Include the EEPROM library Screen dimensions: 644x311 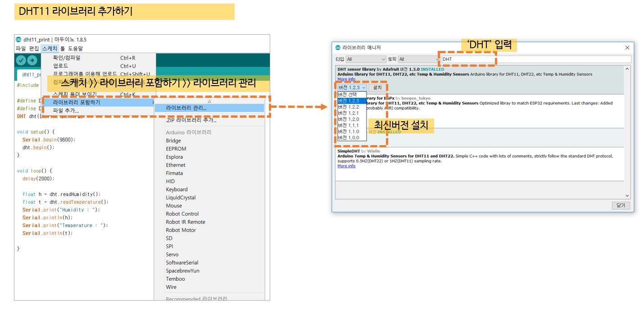tap(176, 149)
